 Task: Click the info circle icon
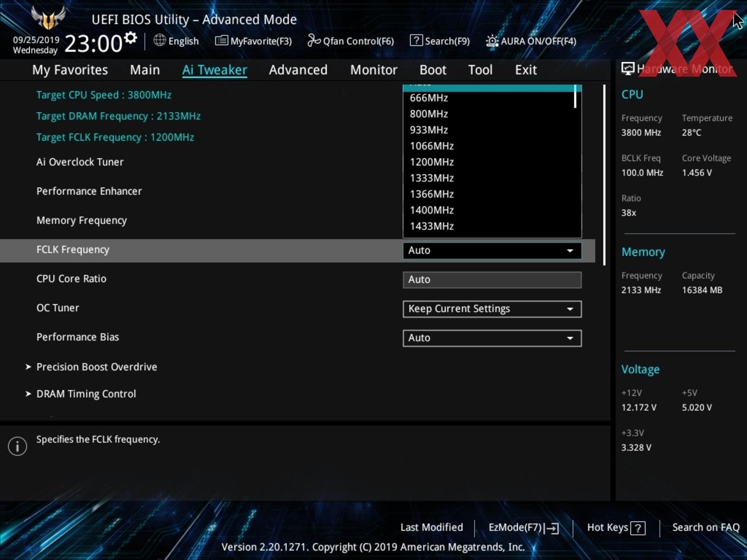coord(18,446)
